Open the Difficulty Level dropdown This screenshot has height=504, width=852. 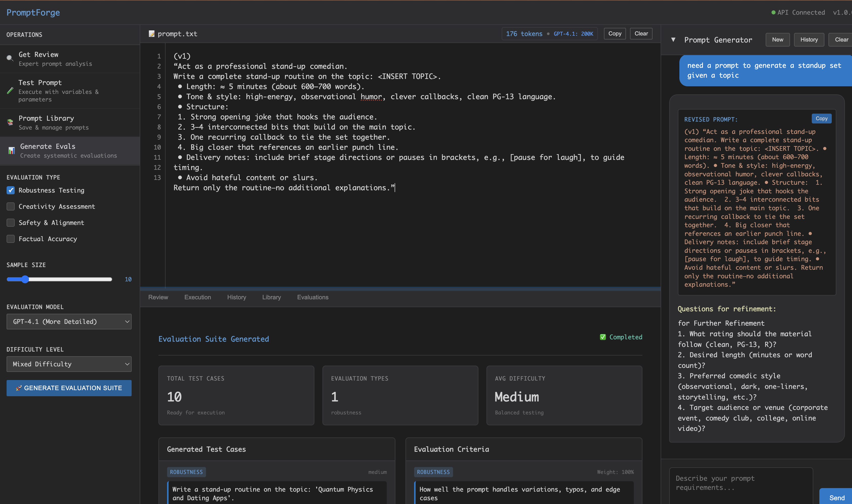69,364
